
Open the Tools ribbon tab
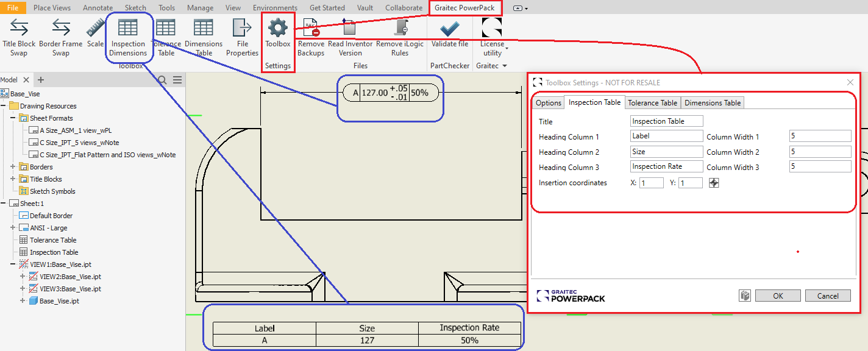click(x=167, y=8)
